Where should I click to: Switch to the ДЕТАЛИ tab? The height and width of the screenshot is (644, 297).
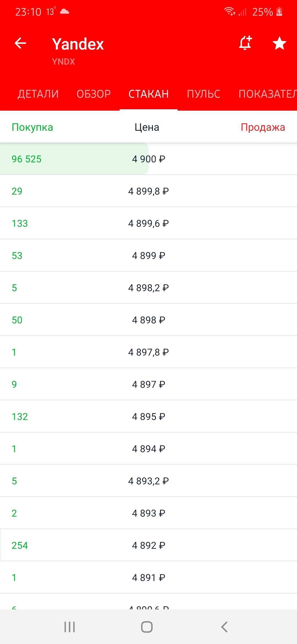pos(38,94)
